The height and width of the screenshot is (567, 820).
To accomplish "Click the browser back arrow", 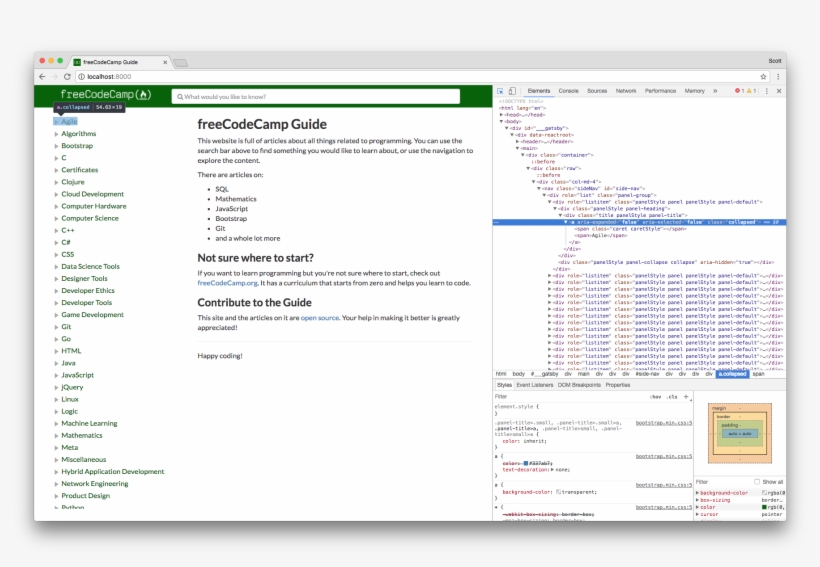I will point(42,76).
